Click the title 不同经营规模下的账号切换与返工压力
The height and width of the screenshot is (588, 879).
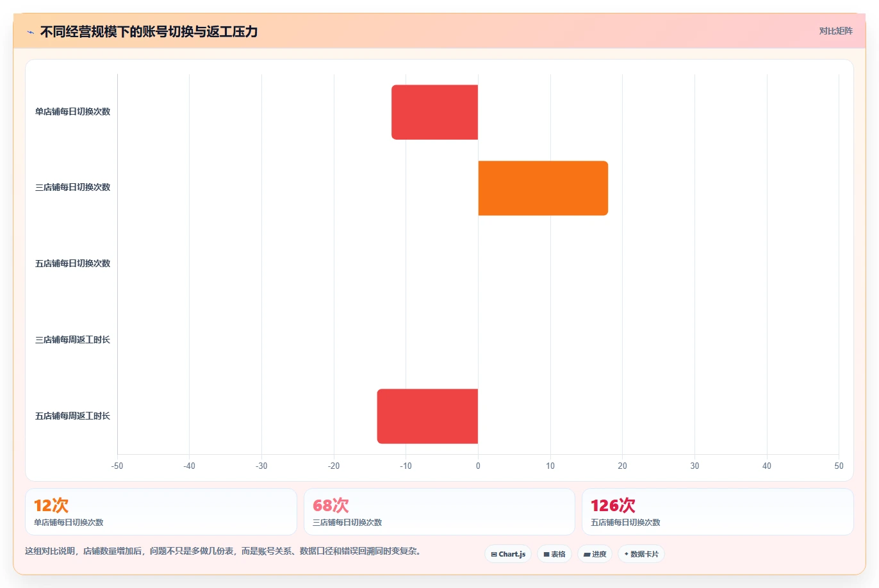click(149, 31)
